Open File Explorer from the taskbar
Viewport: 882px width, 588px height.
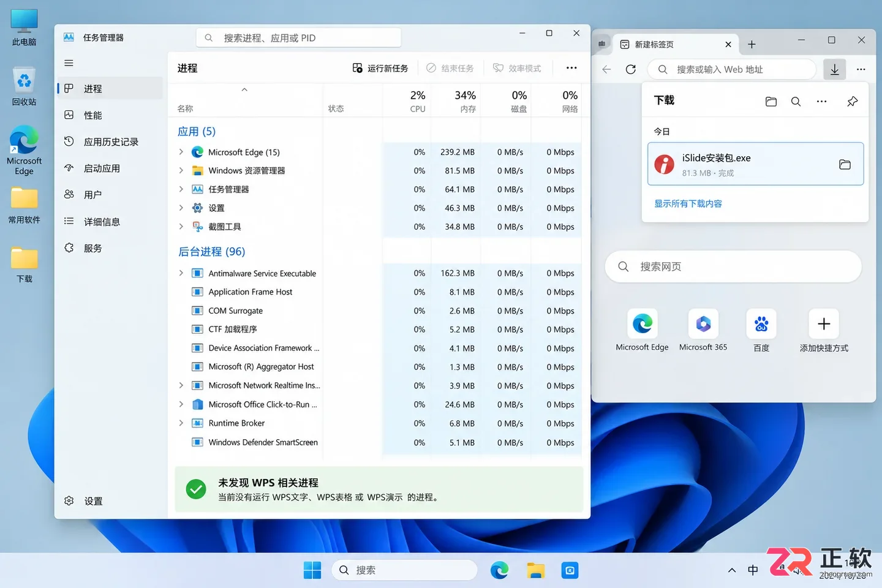pos(535,570)
